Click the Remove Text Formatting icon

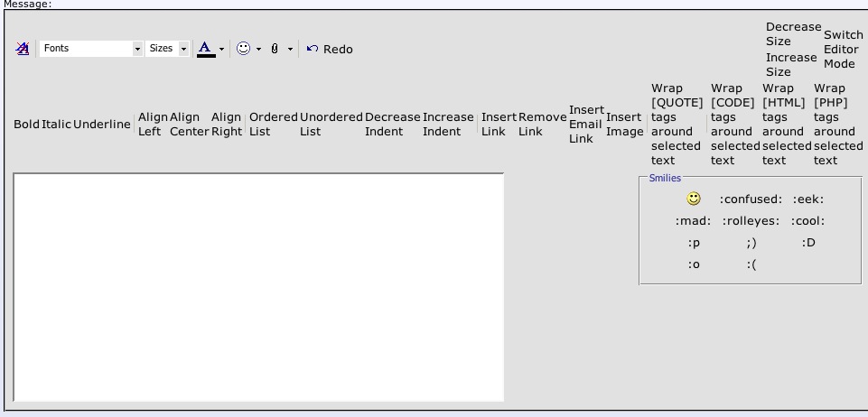23,49
